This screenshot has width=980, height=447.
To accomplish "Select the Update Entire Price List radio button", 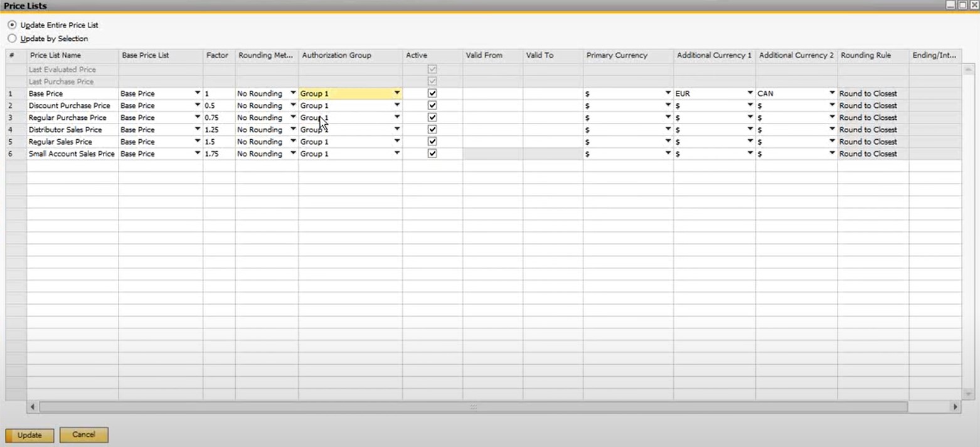I will 12,24.
